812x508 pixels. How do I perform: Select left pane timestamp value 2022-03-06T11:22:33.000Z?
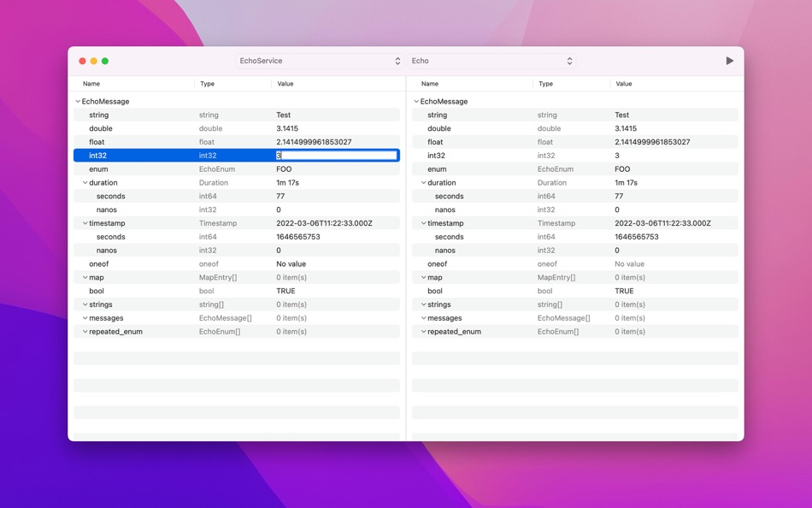[324, 223]
